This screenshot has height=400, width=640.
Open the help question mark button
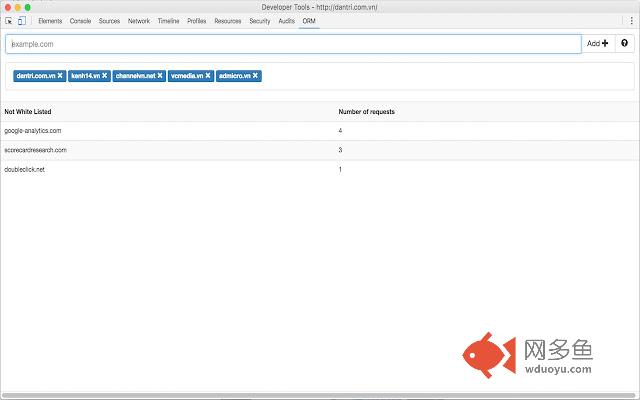pos(625,44)
